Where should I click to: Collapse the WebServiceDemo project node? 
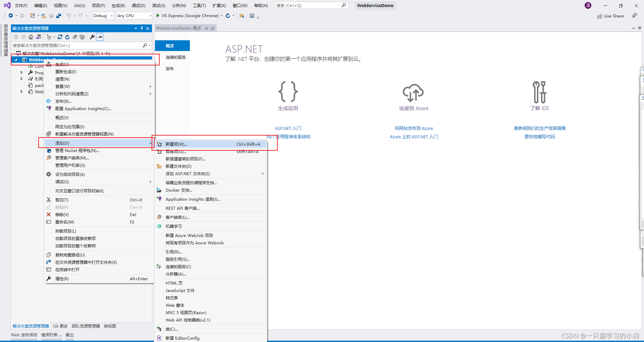pos(16,60)
